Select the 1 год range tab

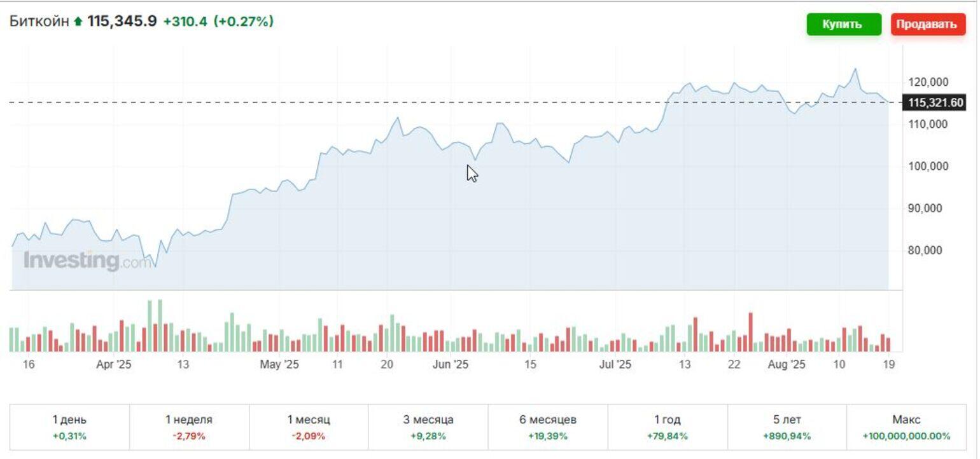point(668,427)
